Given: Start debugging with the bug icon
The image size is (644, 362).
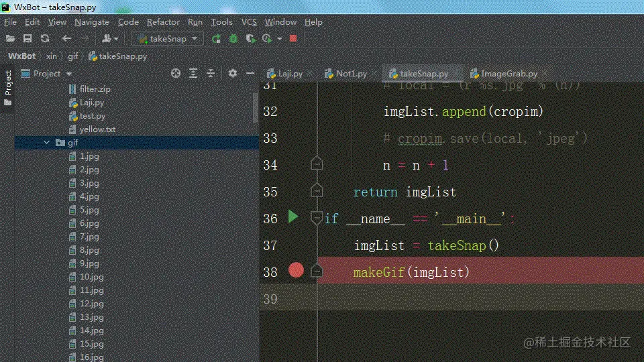Looking at the screenshot, I should point(233,39).
